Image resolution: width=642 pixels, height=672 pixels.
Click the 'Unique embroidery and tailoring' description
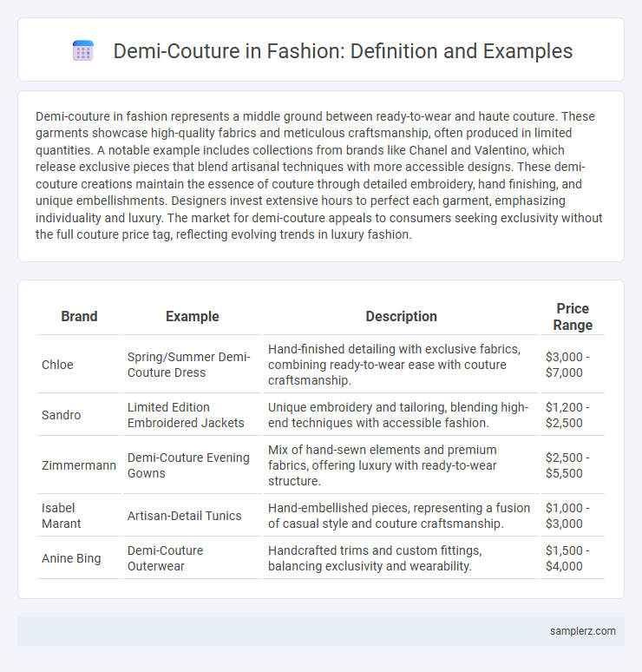point(402,415)
